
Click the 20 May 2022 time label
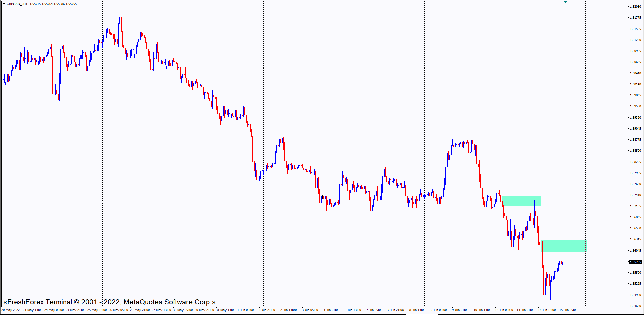[11, 310]
